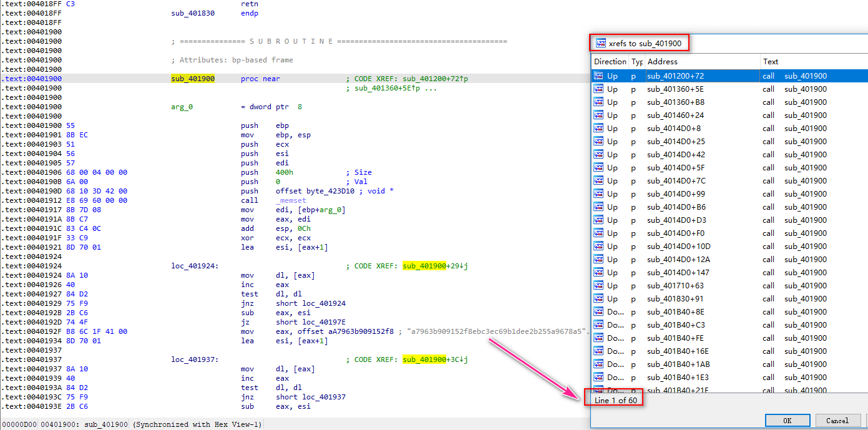Select xref address sub_4014D0+42
868x430 pixels.
[676, 154]
